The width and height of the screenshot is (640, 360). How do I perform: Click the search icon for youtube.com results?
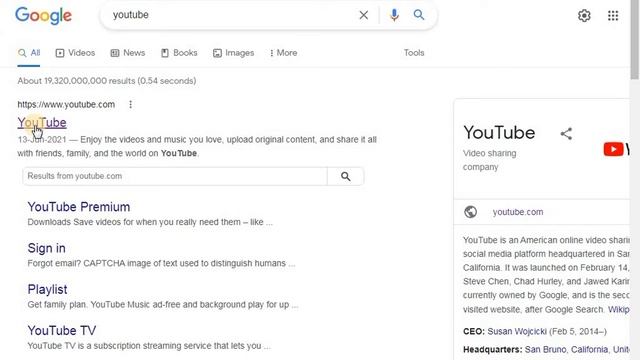click(346, 176)
